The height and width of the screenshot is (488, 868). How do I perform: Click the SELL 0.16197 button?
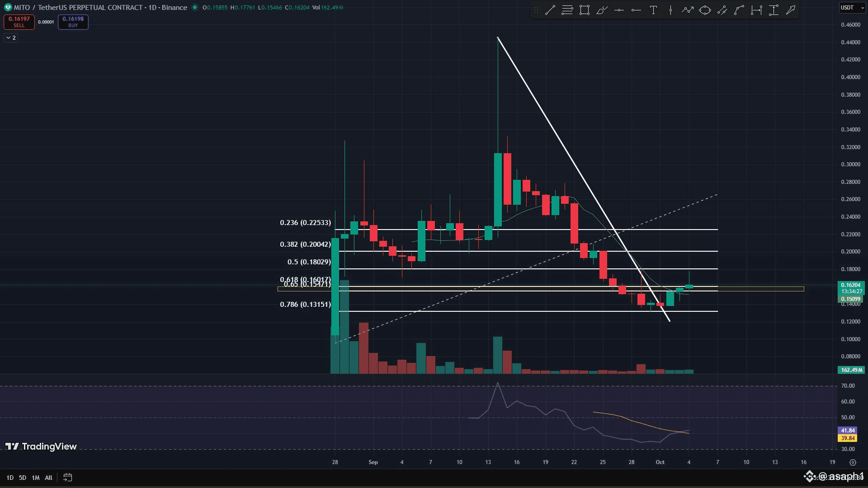pyautogui.click(x=19, y=22)
